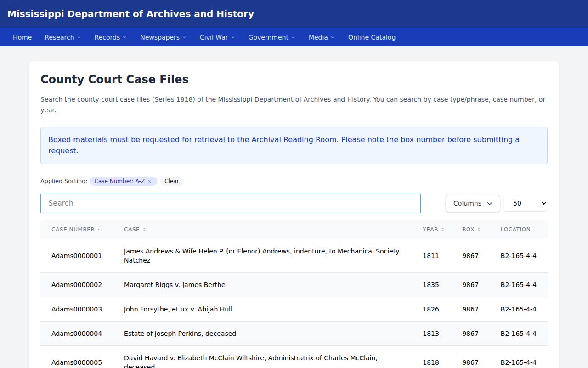588x368 pixels.
Task: Click the B2-165-4-4 location for Adams0000003
Action: [x=519, y=309]
